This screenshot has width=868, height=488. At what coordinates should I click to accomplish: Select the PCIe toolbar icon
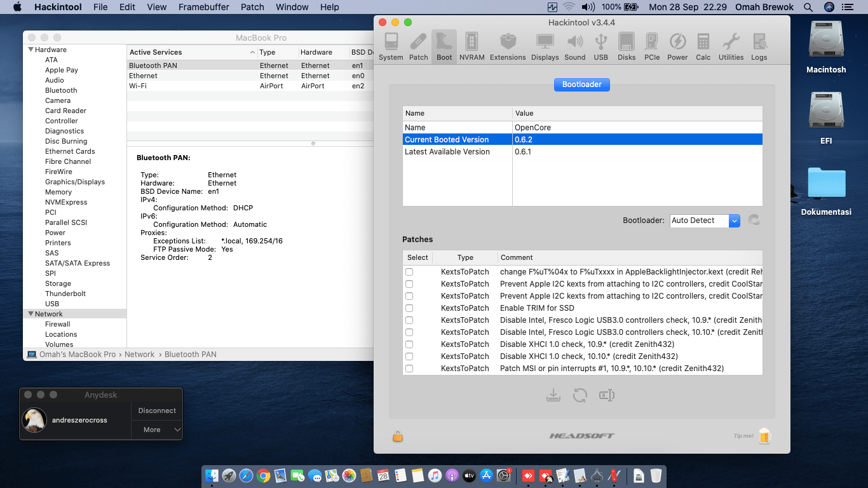pyautogui.click(x=652, y=47)
